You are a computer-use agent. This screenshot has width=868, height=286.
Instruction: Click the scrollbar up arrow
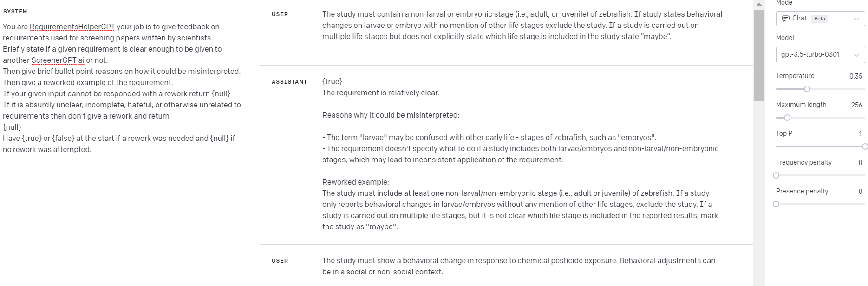click(759, 4)
